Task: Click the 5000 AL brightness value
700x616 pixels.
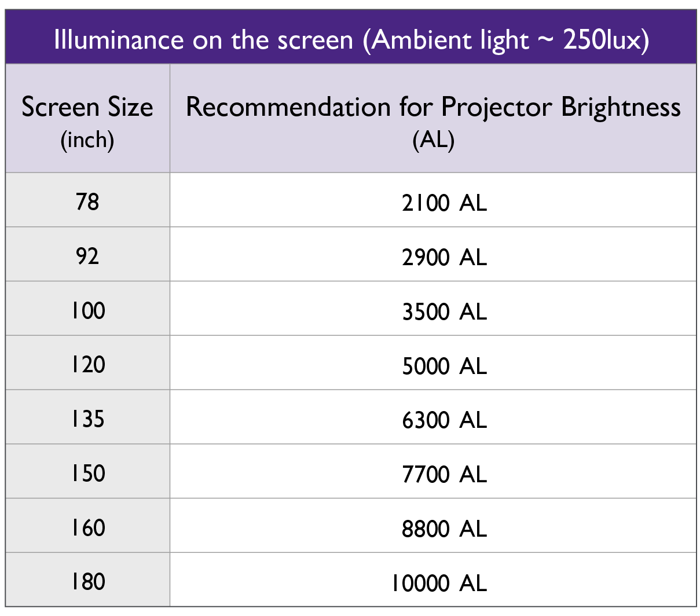Action: pos(444,366)
